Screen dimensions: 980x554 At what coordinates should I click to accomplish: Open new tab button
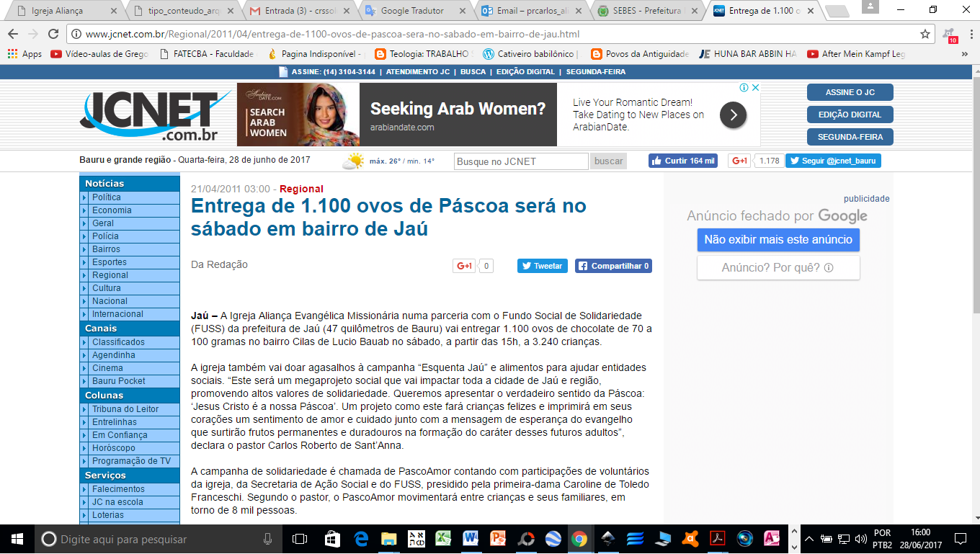[x=836, y=11]
